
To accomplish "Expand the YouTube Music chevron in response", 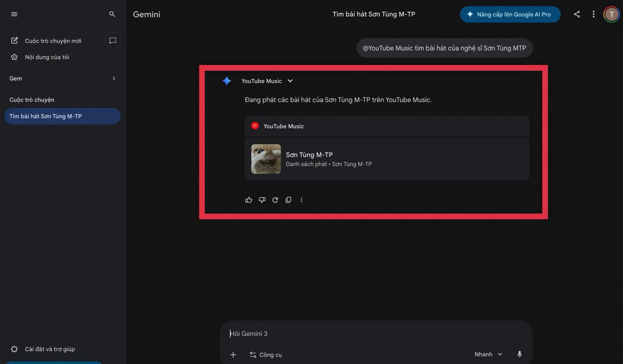I will 290,81.
